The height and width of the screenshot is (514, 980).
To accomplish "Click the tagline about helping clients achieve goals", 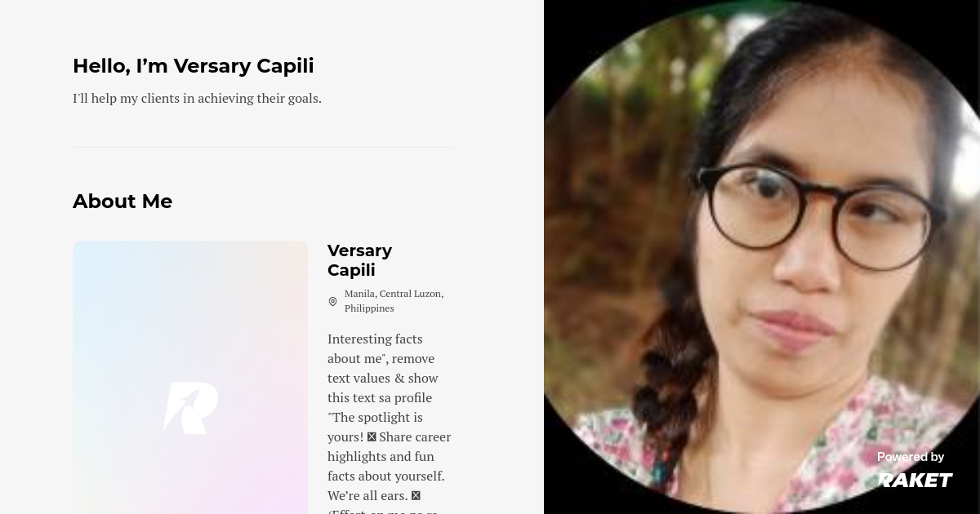I will (197, 99).
